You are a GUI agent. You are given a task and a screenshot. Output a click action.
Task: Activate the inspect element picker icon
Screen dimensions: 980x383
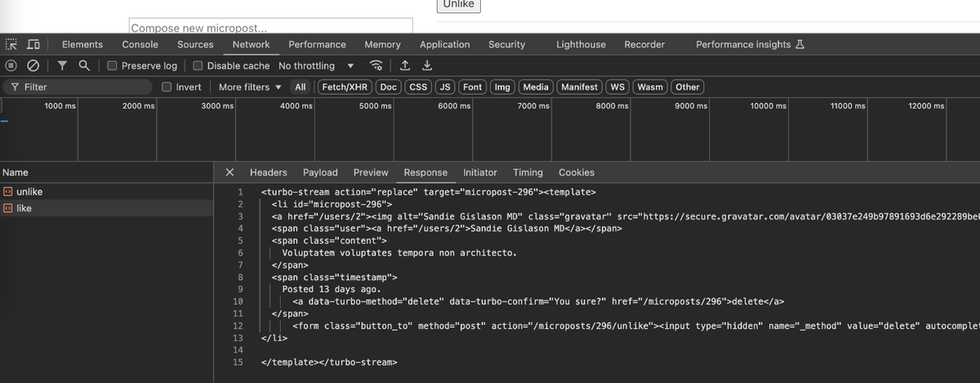pyautogui.click(x=11, y=45)
